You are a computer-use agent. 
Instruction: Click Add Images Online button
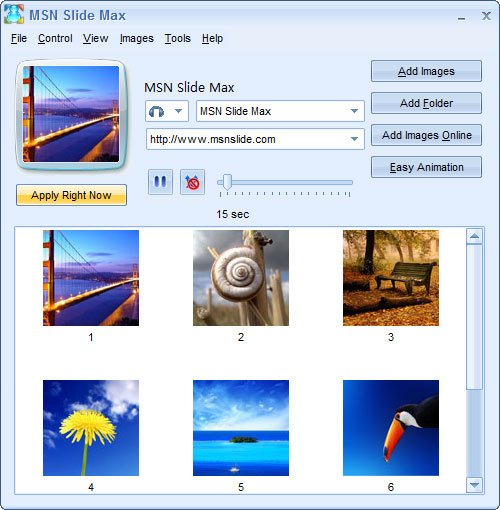[426, 135]
